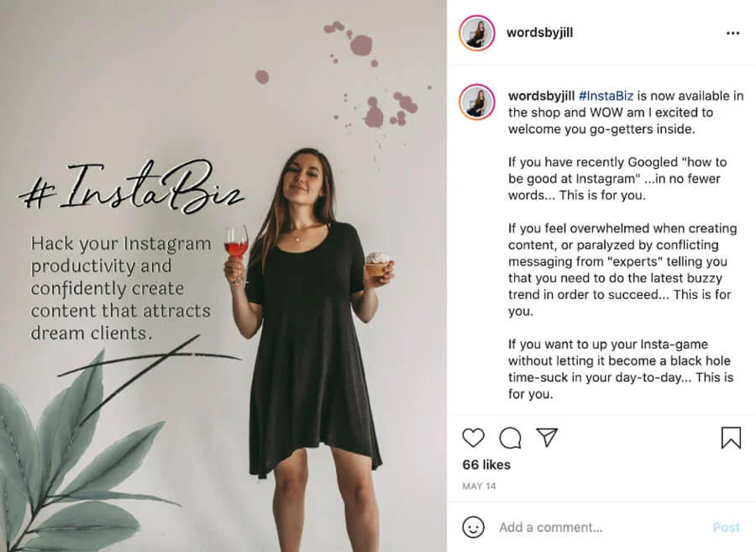Open the #InstaBiz hashtag link in the caption

pos(606,96)
